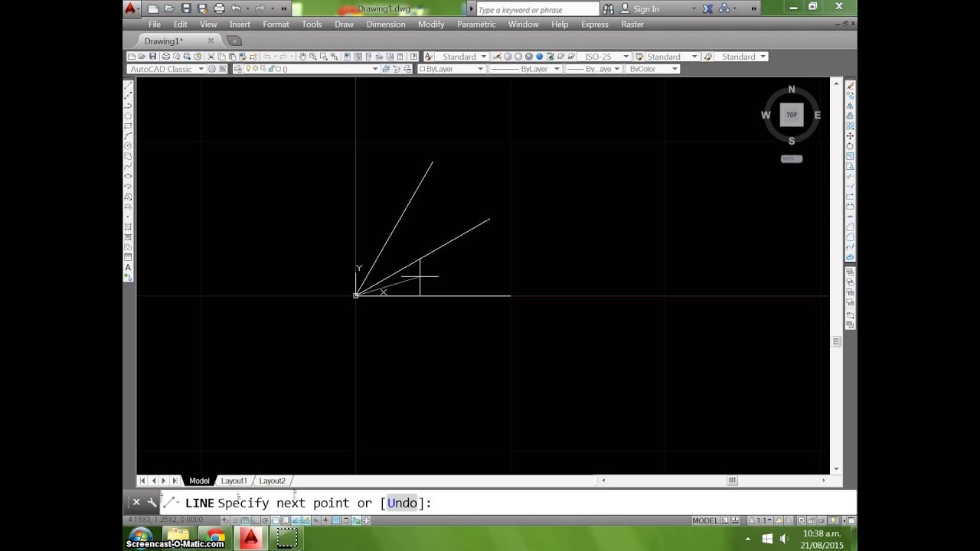Click the Explode tool in Modify toolbar

[851, 257]
